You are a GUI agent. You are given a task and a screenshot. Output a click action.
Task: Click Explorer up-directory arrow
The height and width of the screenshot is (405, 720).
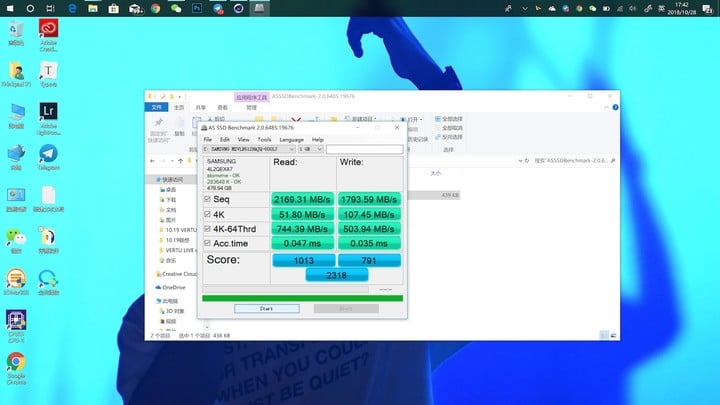(x=180, y=161)
